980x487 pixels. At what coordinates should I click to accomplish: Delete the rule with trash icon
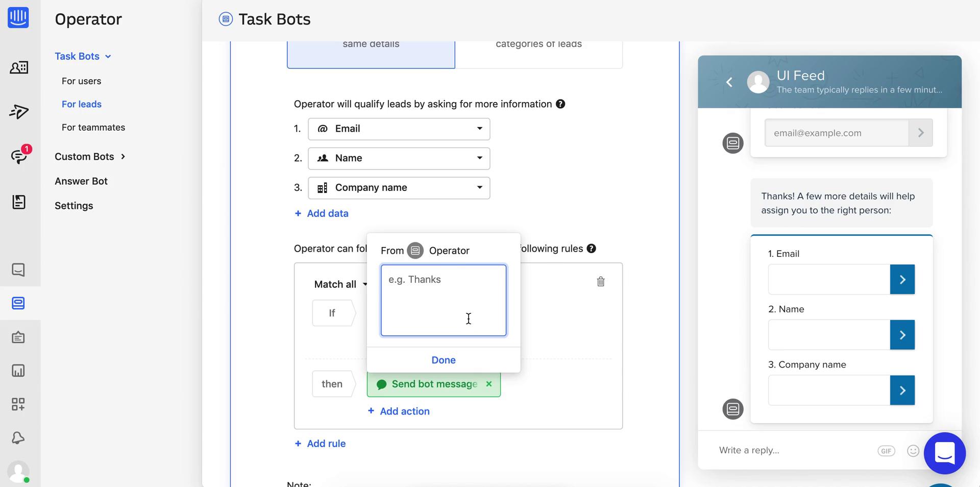click(601, 281)
